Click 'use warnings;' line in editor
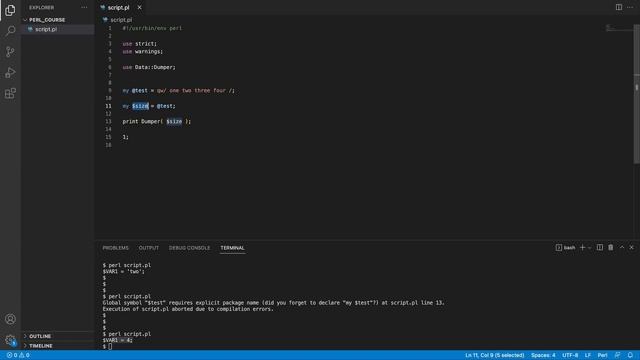 (142, 51)
